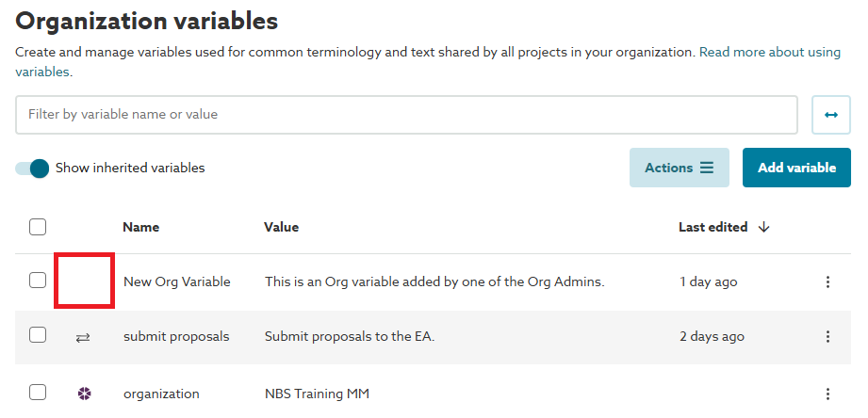The width and height of the screenshot is (868, 418).
Task: Open the Read more about using variables link
Action: tap(769, 53)
